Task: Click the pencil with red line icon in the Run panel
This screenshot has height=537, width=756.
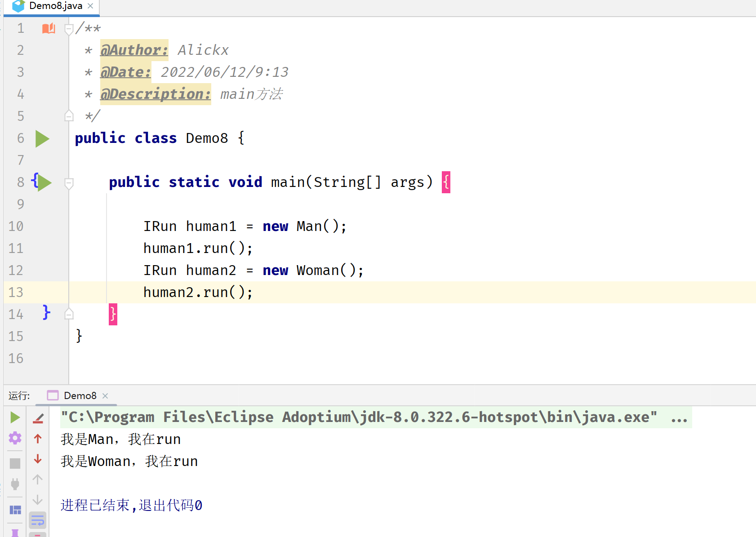Action: pyautogui.click(x=38, y=418)
